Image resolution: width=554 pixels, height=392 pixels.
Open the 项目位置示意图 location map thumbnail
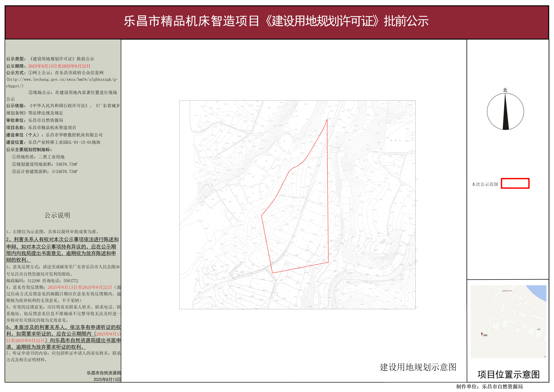coord(508,322)
